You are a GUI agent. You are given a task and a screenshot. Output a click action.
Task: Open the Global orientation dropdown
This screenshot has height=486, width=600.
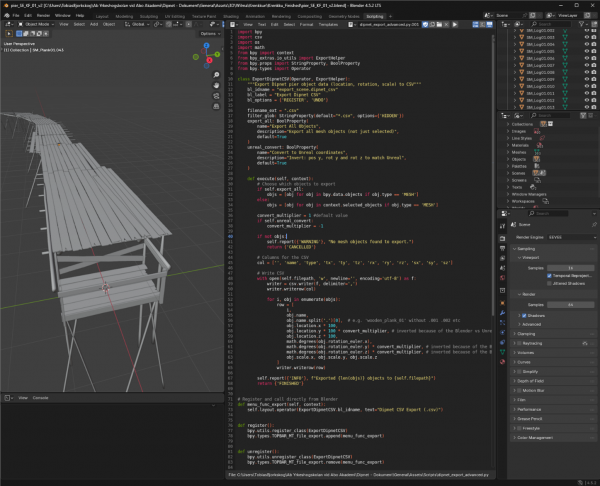click(x=137, y=24)
